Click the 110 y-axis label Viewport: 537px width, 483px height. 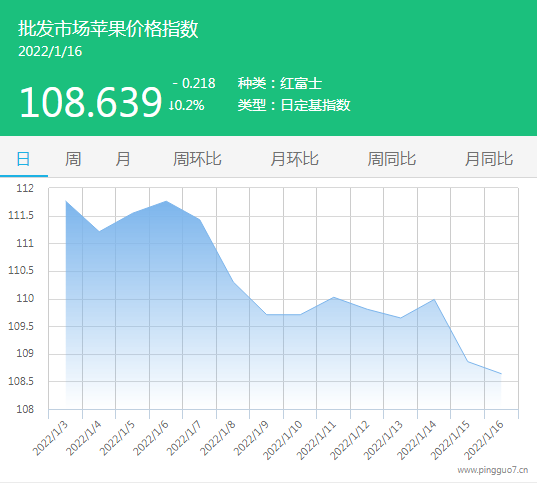[25, 298]
